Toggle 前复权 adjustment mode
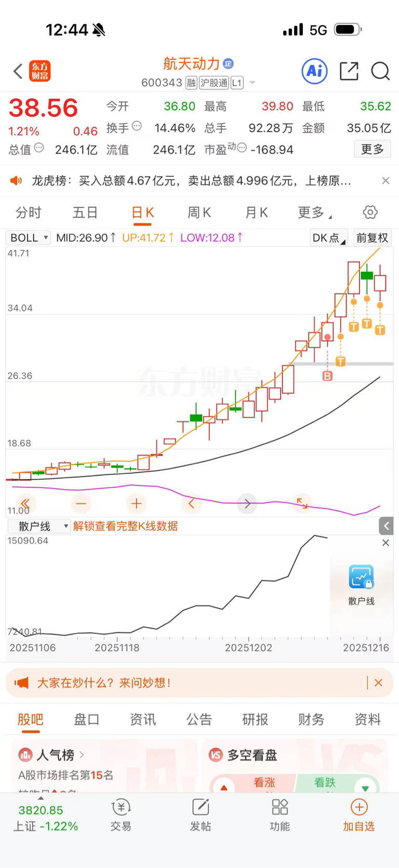This screenshot has width=399, height=868. pyautogui.click(x=372, y=238)
